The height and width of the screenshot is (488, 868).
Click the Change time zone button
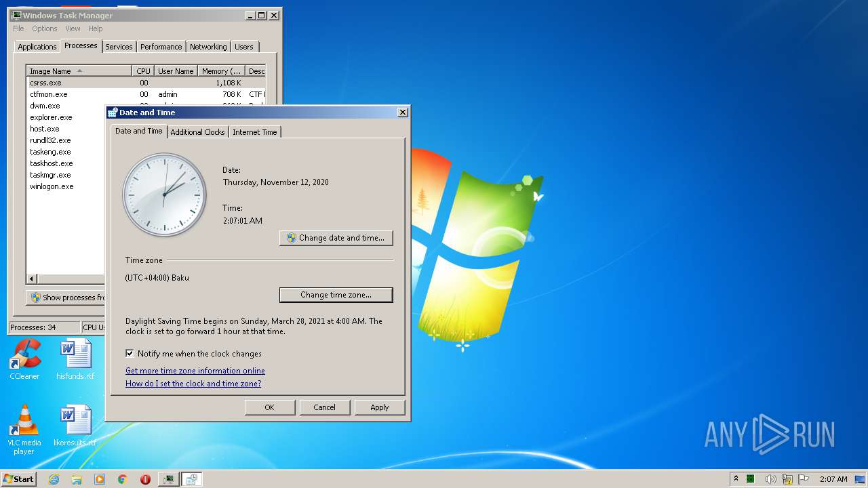coord(336,295)
